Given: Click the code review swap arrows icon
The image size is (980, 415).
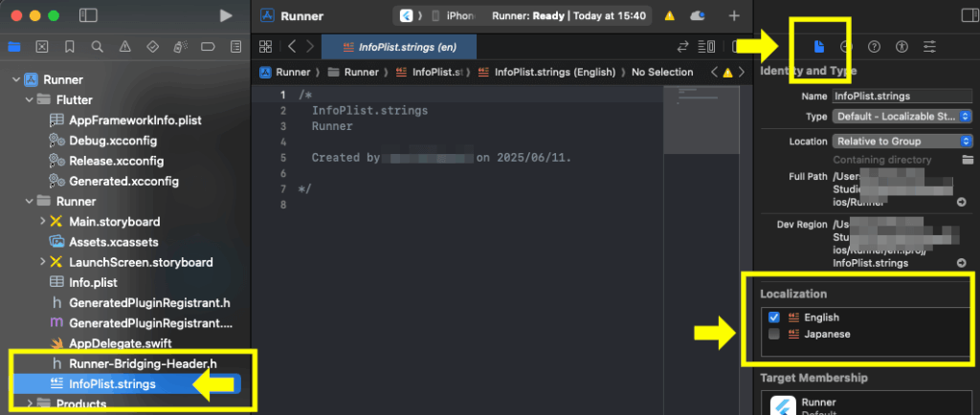Looking at the screenshot, I should pyautogui.click(x=683, y=46).
